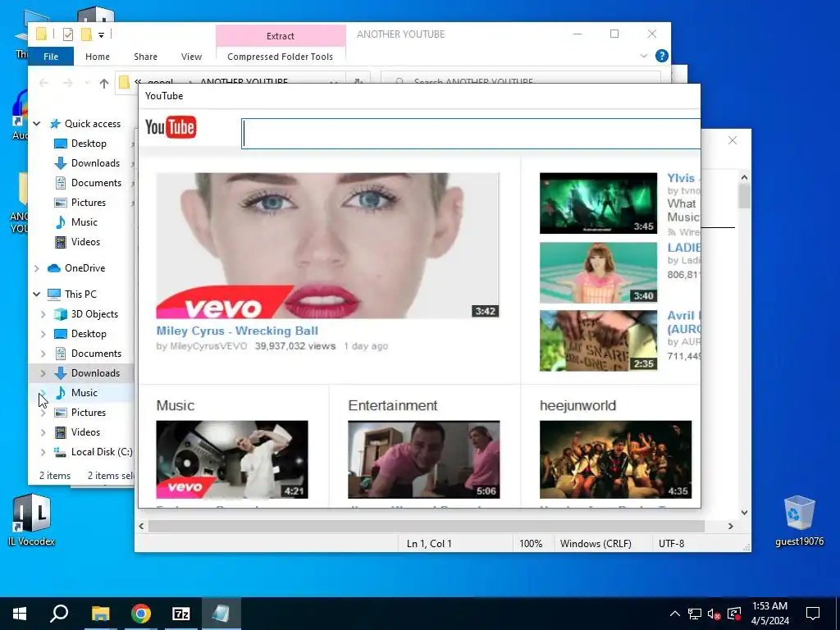
Task: Open Miley Cyrus - Wrecking Ball title link
Action: point(237,331)
